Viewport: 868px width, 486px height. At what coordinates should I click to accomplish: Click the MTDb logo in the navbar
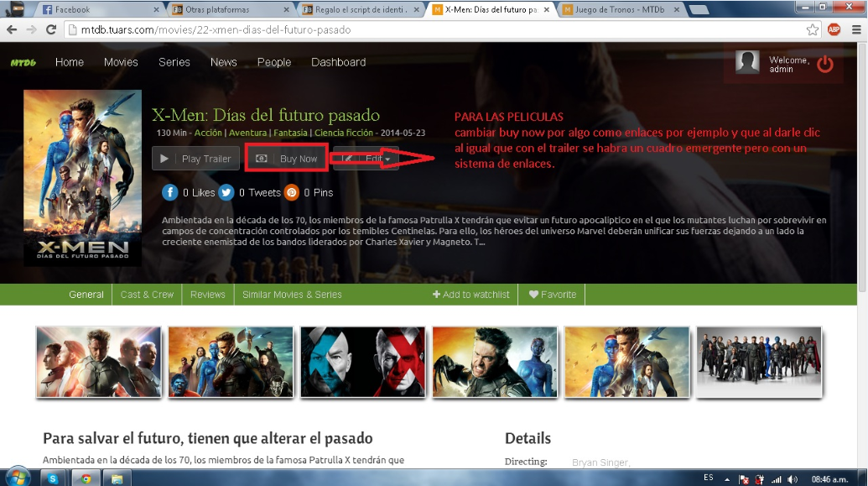coord(23,63)
